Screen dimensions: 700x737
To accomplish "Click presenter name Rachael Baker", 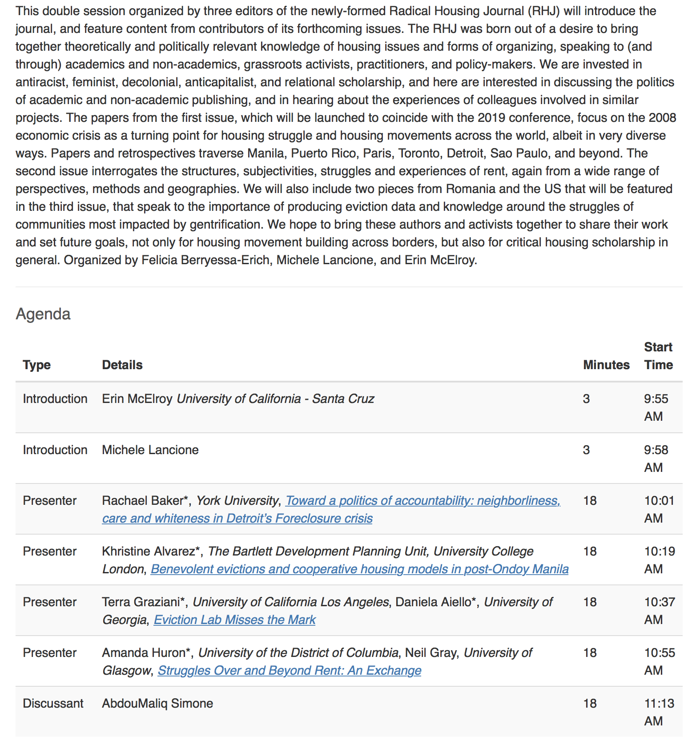I will point(142,501).
